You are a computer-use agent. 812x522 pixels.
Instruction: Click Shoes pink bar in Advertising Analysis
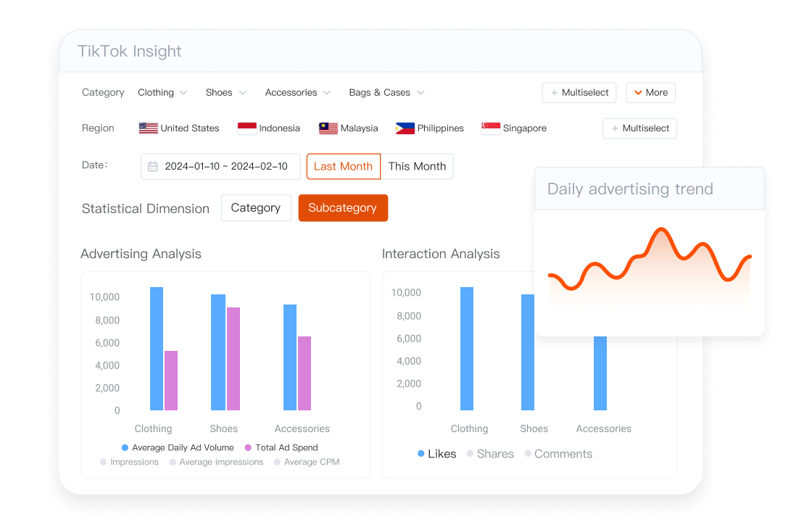pos(233,359)
